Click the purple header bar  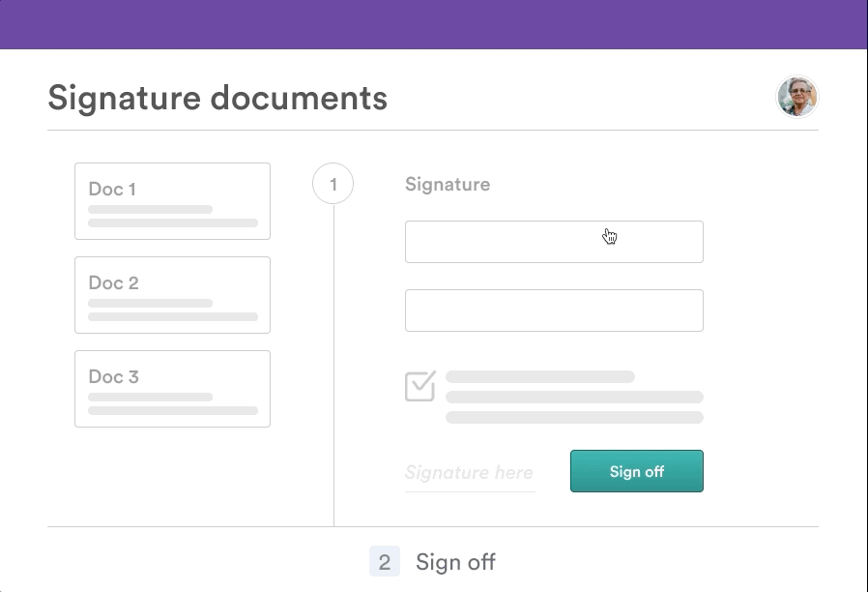pyautogui.click(x=434, y=22)
